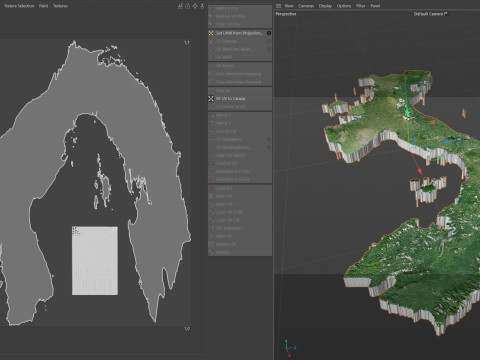Screen dimensions: 480x360
Task: Open the Filter menu
Action: 361,6
